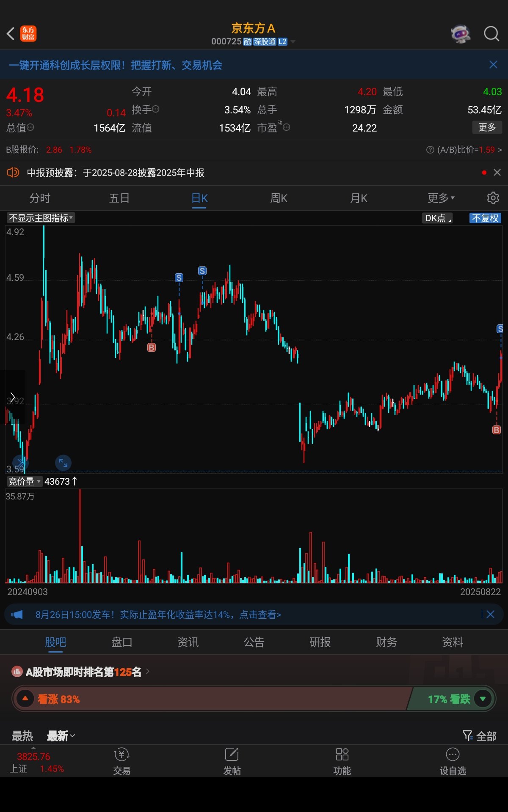508x812 pixels.
Task: Click the S sell marker near 4.59
Action: (x=179, y=277)
